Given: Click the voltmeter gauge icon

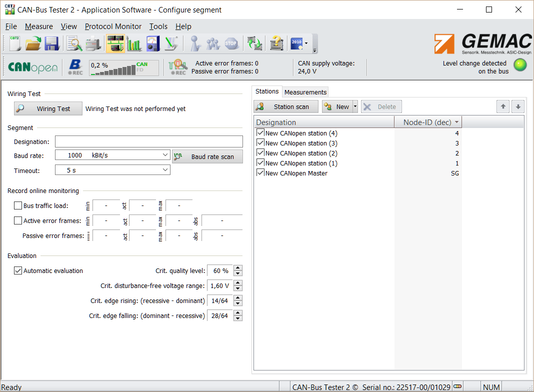Looking at the screenshot, I should [152, 44].
